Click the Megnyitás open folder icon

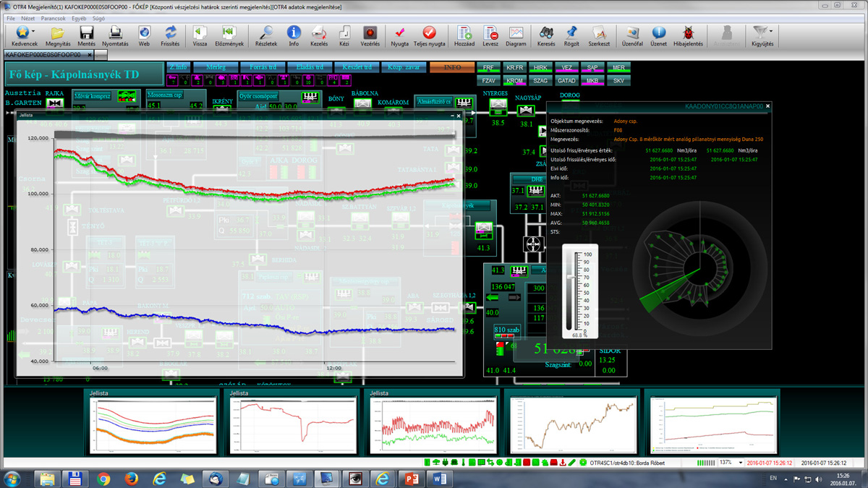(x=57, y=35)
